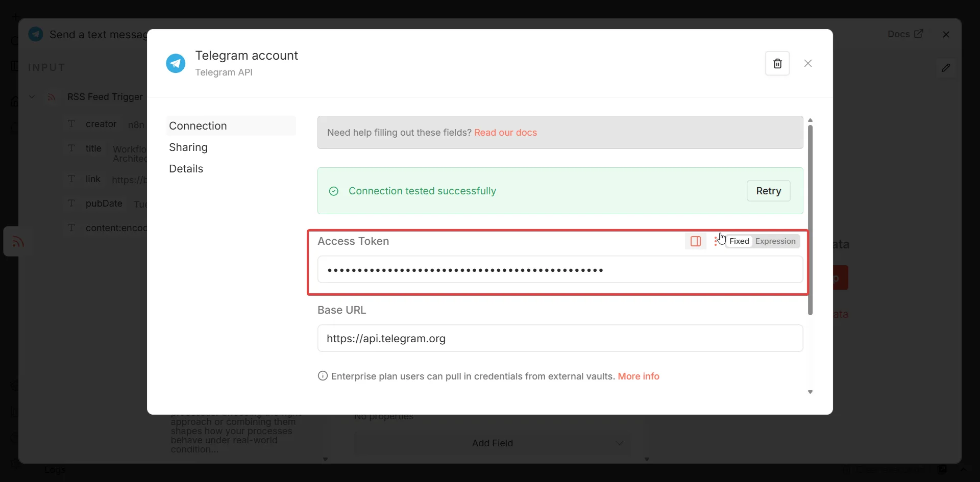Click the Telegram account title text
980x482 pixels.
pos(247,55)
